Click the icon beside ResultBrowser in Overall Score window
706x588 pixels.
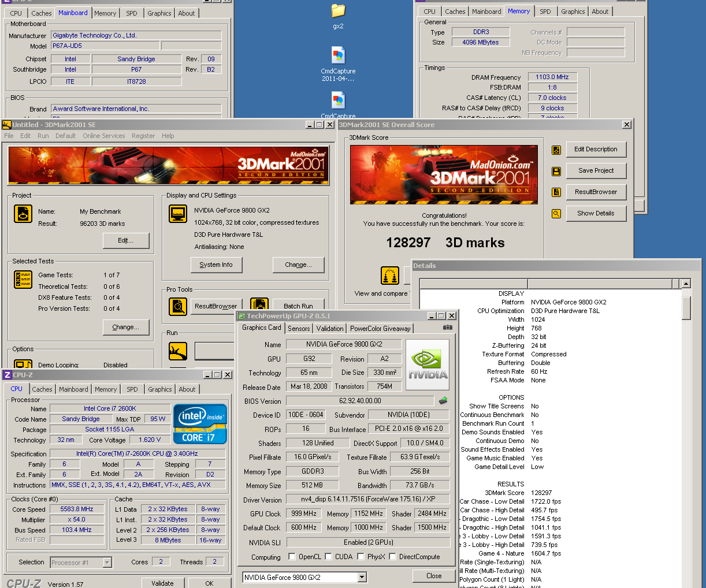[556, 192]
